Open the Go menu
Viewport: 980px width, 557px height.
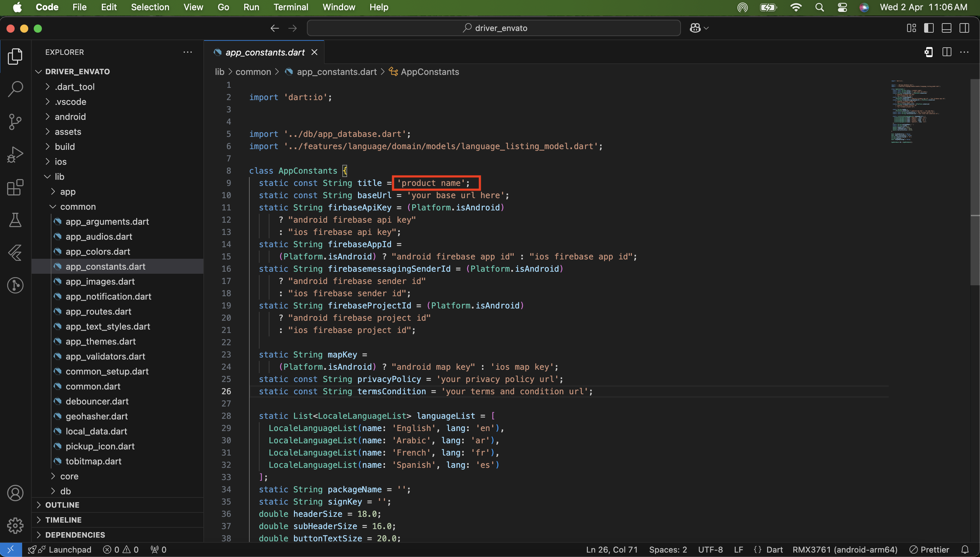click(x=223, y=7)
